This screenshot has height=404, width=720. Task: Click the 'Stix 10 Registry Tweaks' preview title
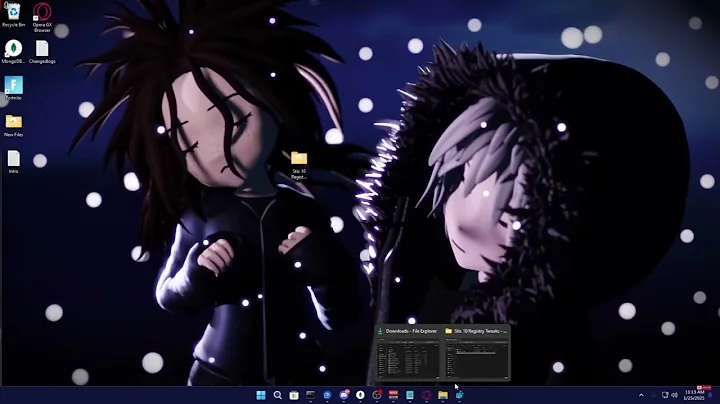tap(480, 331)
